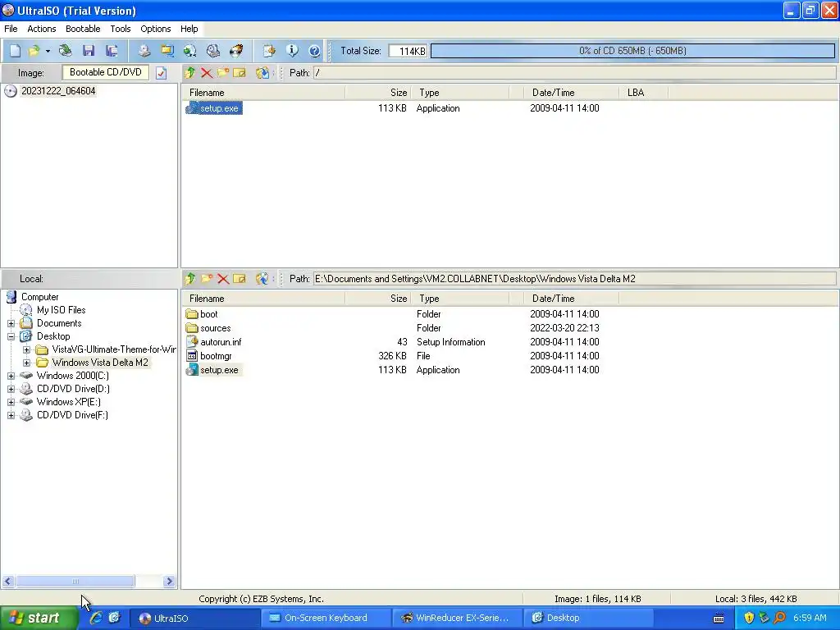Click Rename folder icon in image pane toolbar
The height and width of the screenshot is (630, 840).
point(240,73)
